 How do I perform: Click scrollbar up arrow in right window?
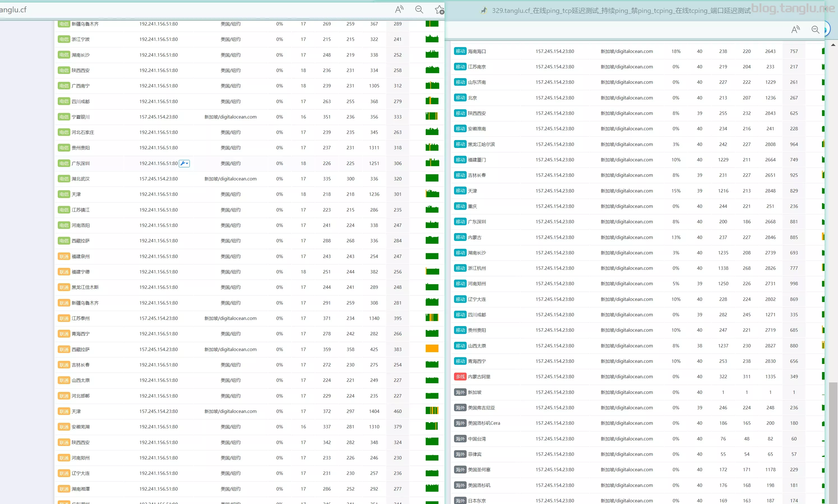(x=833, y=45)
